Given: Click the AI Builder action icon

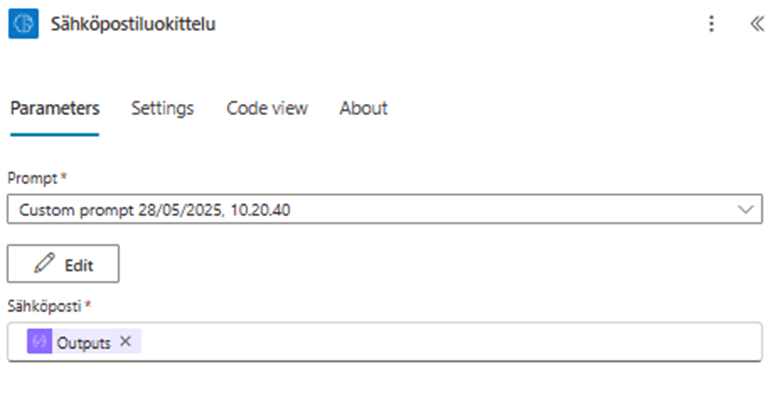Looking at the screenshot, I should pos(23,24).
